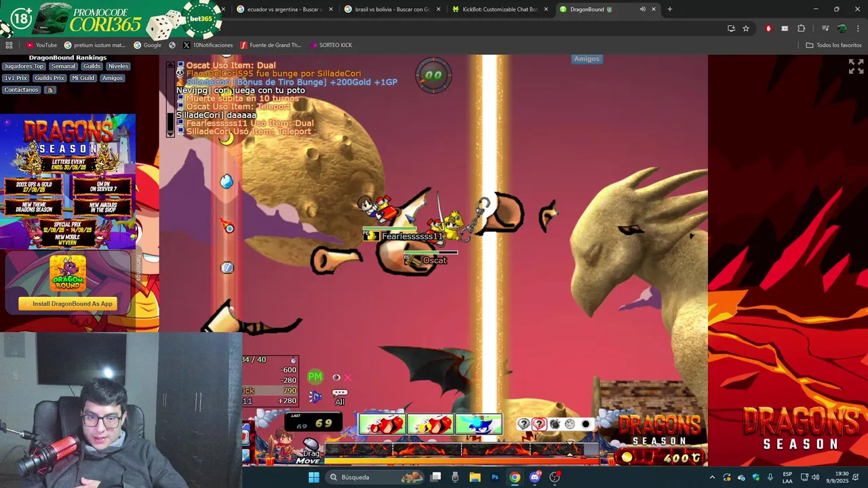
Task: Select the apple emote icon
Action: pos(555,424)
